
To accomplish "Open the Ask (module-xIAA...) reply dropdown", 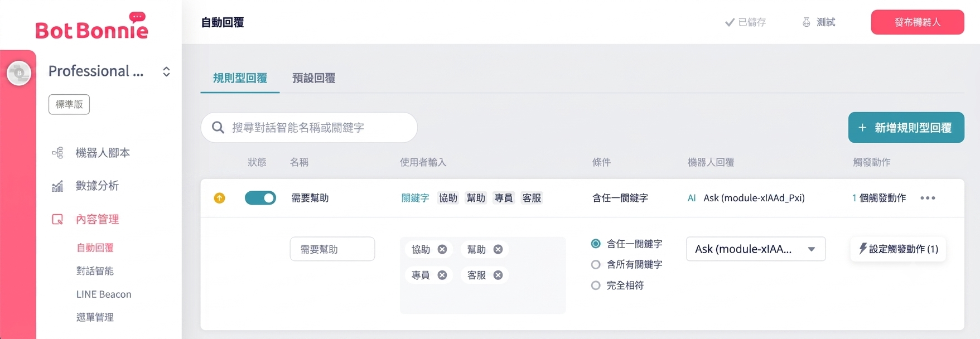I will pos(756,249).
